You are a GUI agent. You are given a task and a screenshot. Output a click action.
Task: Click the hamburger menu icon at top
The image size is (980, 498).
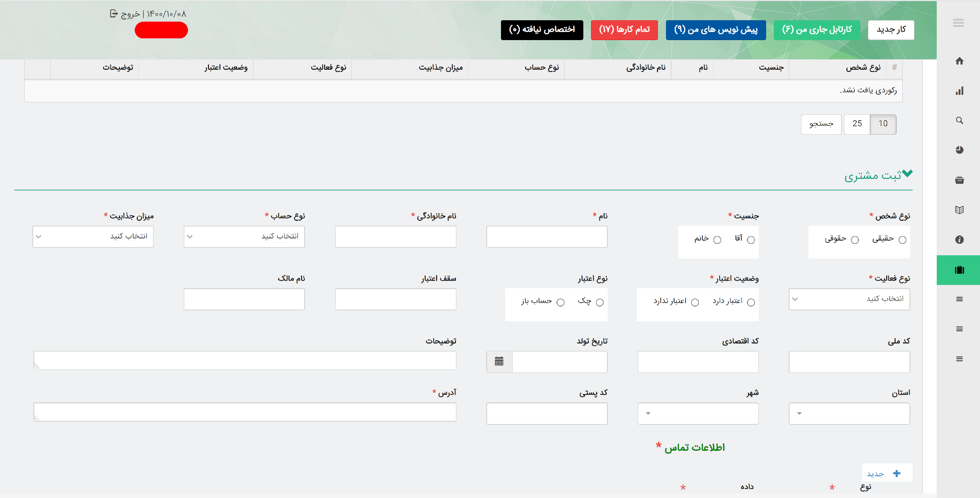(958, 23)
